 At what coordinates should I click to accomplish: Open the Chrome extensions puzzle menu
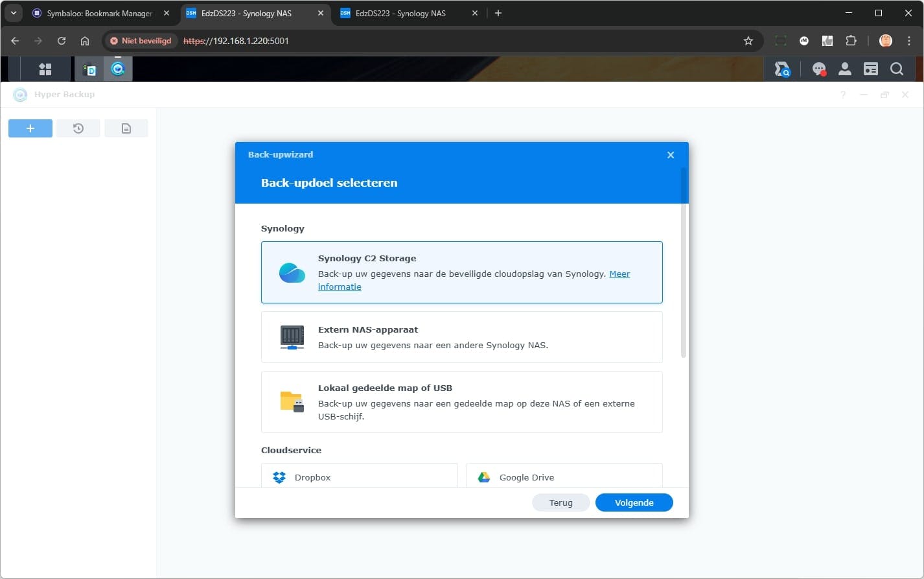851,40
